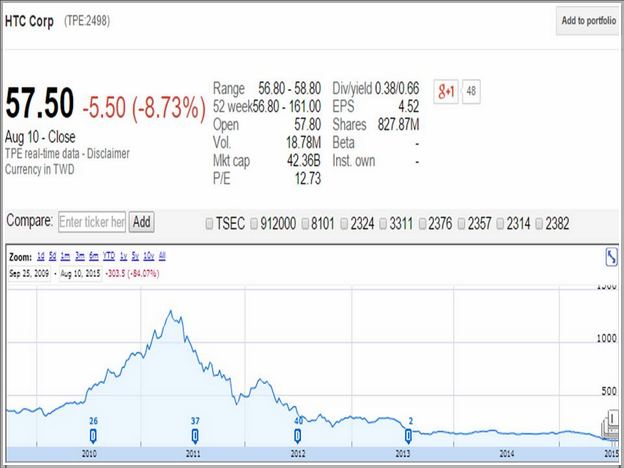Set chart zoom to 1y
The height and width of the screenshot is (468, 624).
tap(124, 256)
